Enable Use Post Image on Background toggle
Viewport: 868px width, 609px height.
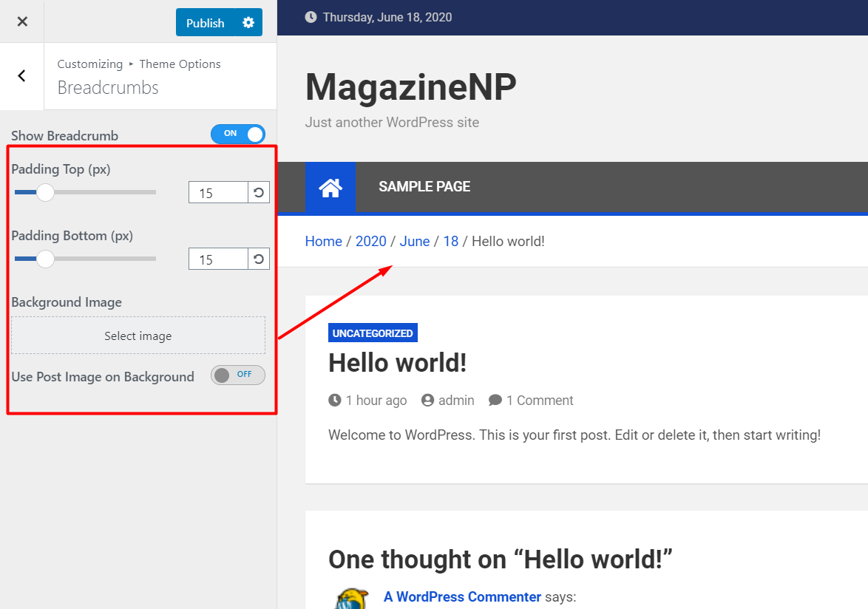coord(238,375)
